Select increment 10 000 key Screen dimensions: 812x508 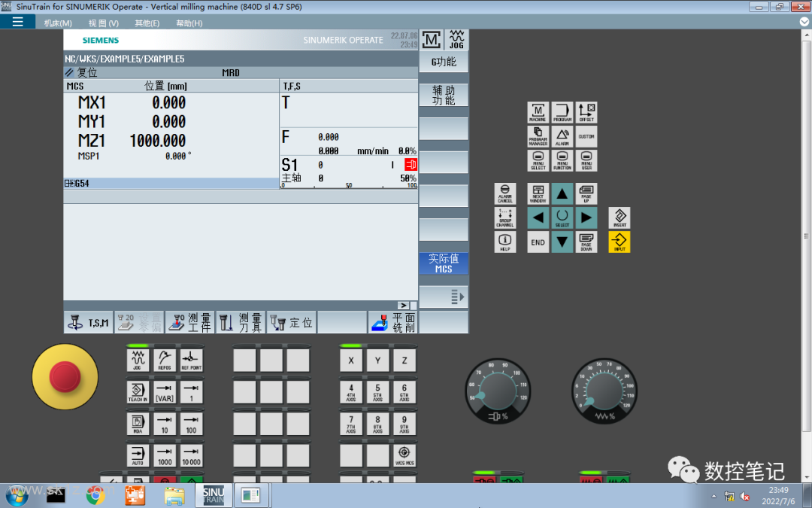191,455
